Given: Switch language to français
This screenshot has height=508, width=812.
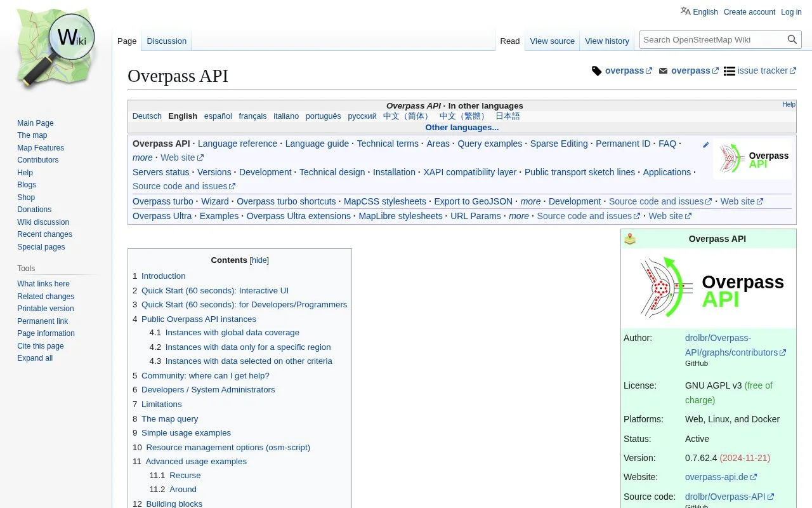Looking at the screenshot, I should pos(252,116).
